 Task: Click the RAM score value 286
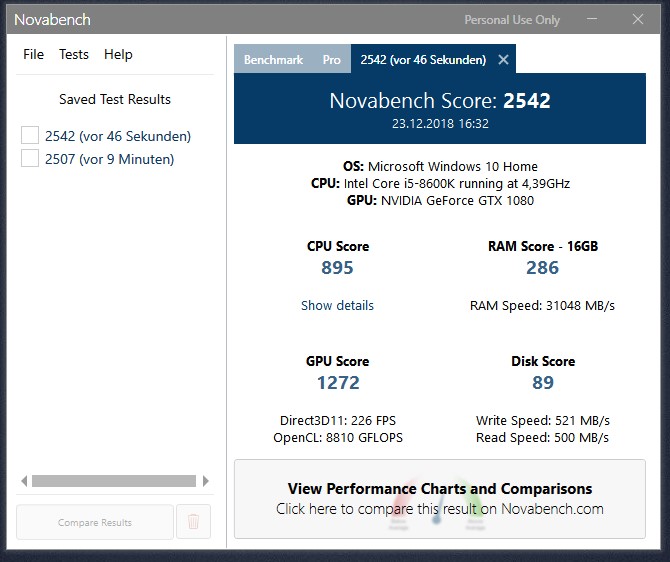click(x=542, y=268)
